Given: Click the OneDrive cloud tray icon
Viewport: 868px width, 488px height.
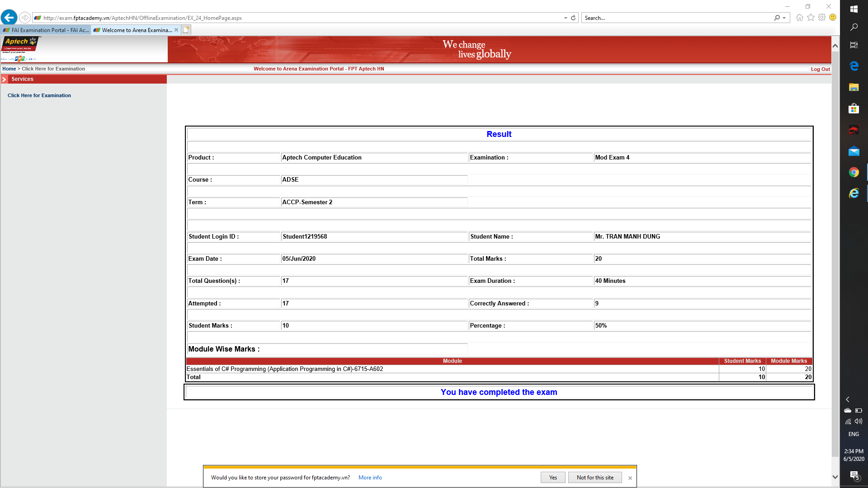Looking at the screenshot, I should coord(848,410).
